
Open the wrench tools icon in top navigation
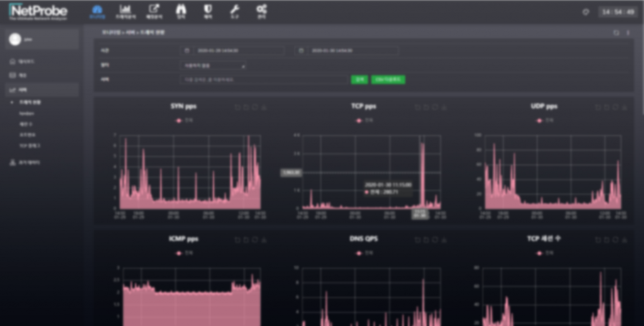(235, 11)
